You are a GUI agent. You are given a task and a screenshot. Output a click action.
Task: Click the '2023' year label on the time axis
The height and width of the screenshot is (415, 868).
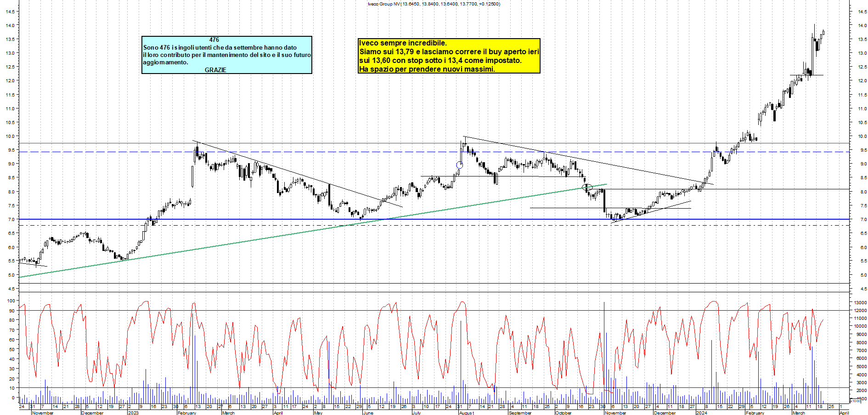[133, 413]
